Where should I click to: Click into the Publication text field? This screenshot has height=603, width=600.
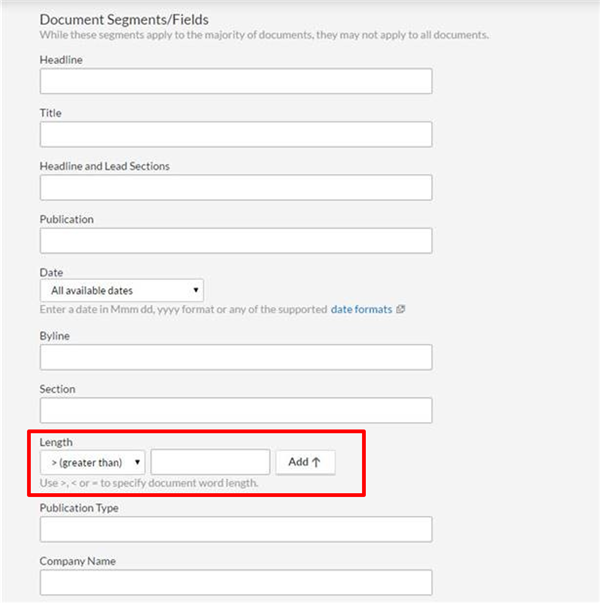[236, 241]
